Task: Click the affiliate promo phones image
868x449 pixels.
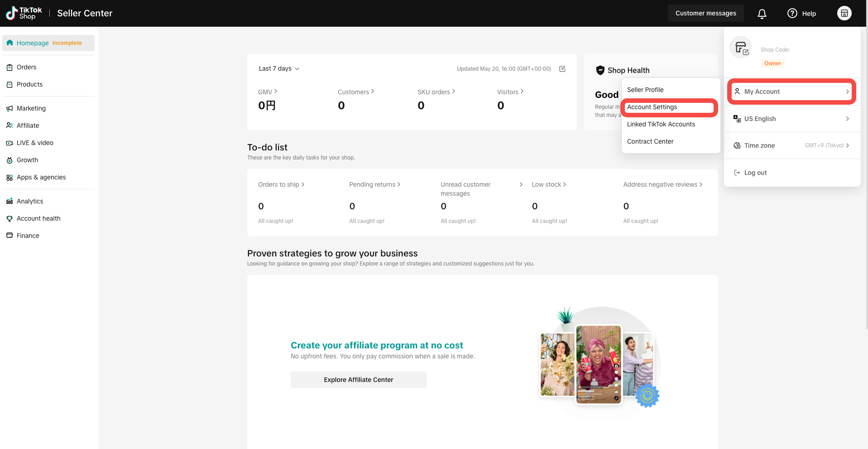Action: (599, 358)
